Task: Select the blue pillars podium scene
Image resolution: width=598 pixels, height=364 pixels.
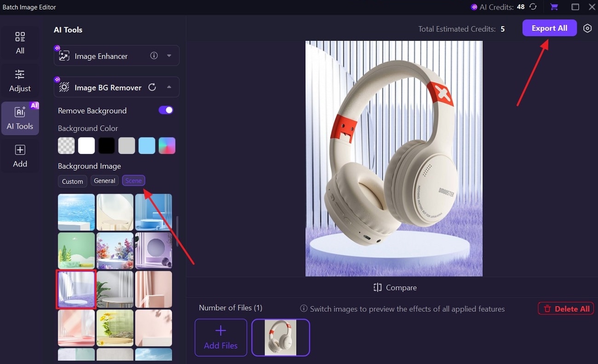Action: click(x=154, y=212)
